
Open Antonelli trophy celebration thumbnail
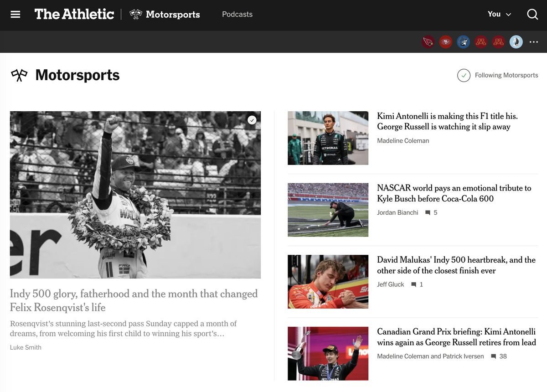[x=328, y=353]
